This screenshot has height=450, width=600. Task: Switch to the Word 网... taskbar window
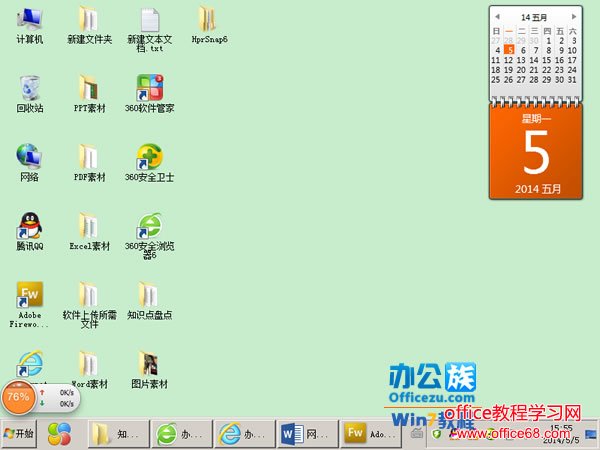[x=307, y=434]
